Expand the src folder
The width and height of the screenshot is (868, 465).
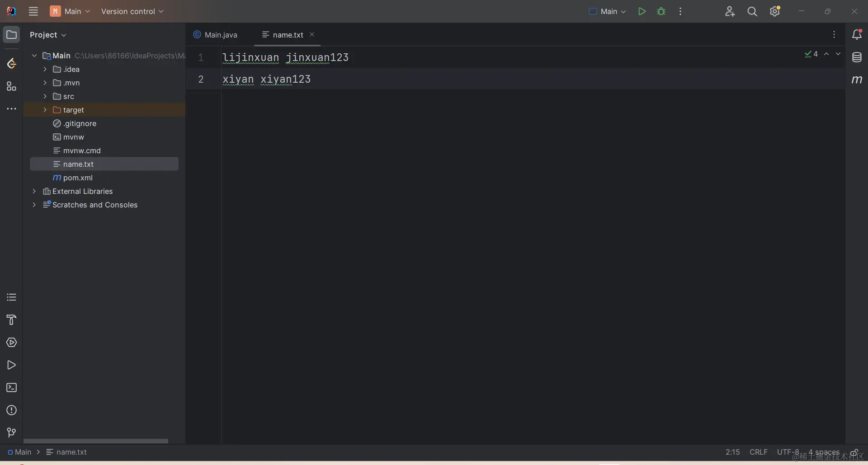(x=45, y=96)
